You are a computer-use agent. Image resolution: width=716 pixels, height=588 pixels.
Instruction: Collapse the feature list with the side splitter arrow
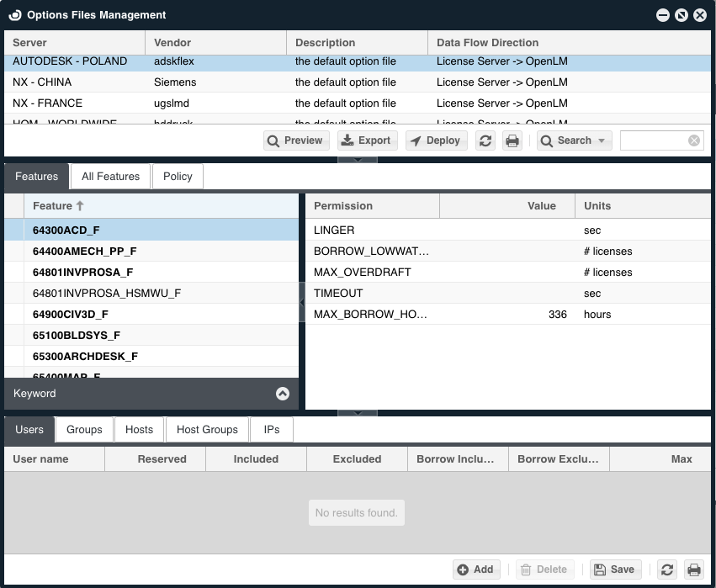tap(302, 300)
